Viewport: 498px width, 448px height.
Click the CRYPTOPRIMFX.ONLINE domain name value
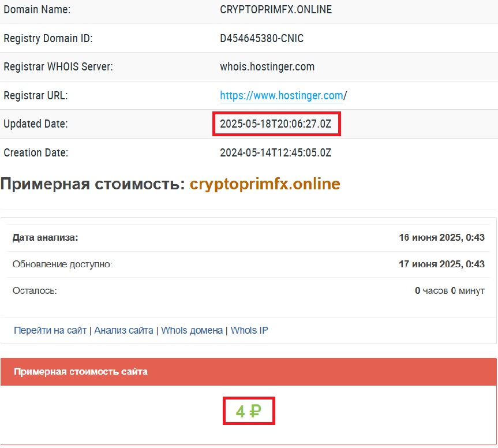[x=276, y=10]
